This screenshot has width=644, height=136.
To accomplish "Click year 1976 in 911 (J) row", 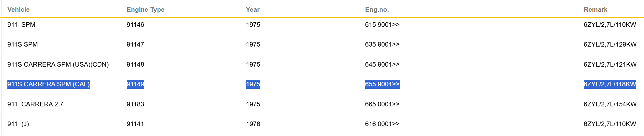I will 253,124.
